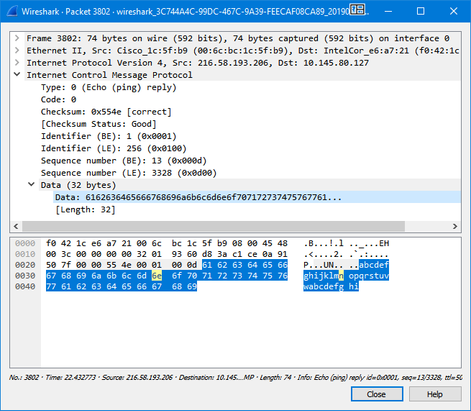Select the Code: 0 field

59,100
